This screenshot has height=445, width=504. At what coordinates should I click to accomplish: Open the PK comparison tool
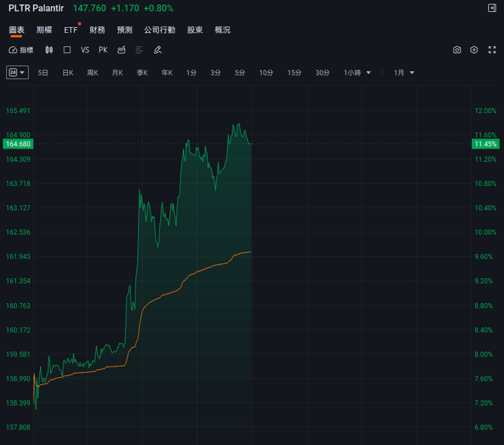(x=103, y=50)
